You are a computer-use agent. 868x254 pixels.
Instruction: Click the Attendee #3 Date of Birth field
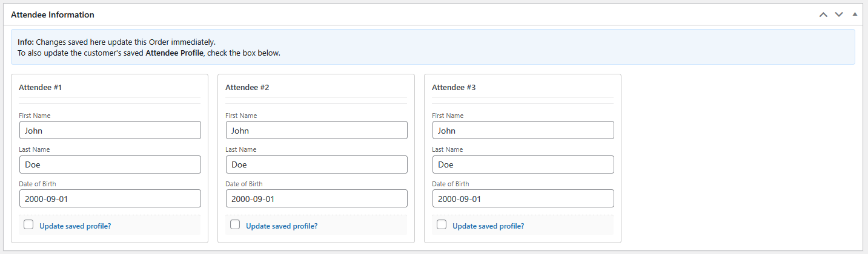click(x=523, y=198)
